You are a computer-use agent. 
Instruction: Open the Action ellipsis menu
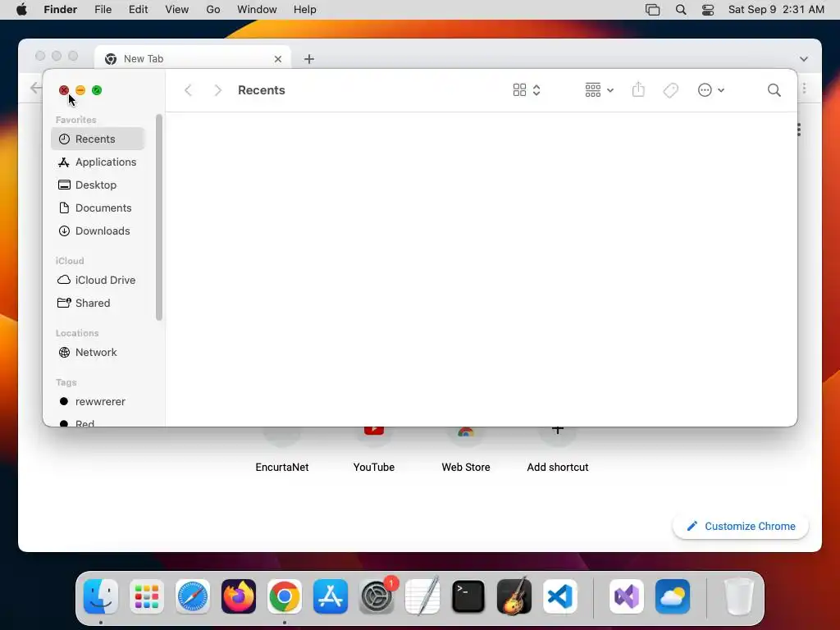(x=711, y=90)
